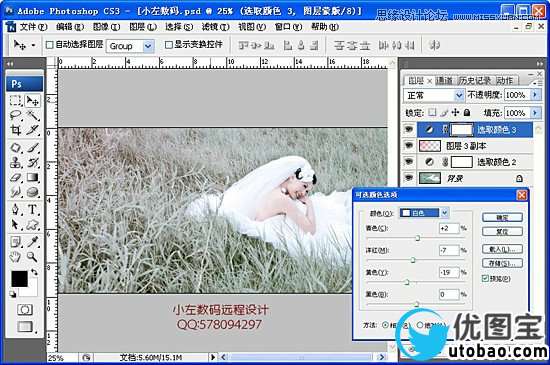Toggle the 预览 checkbox in dialog
550x365 pixels.
[x=485, y=278]
